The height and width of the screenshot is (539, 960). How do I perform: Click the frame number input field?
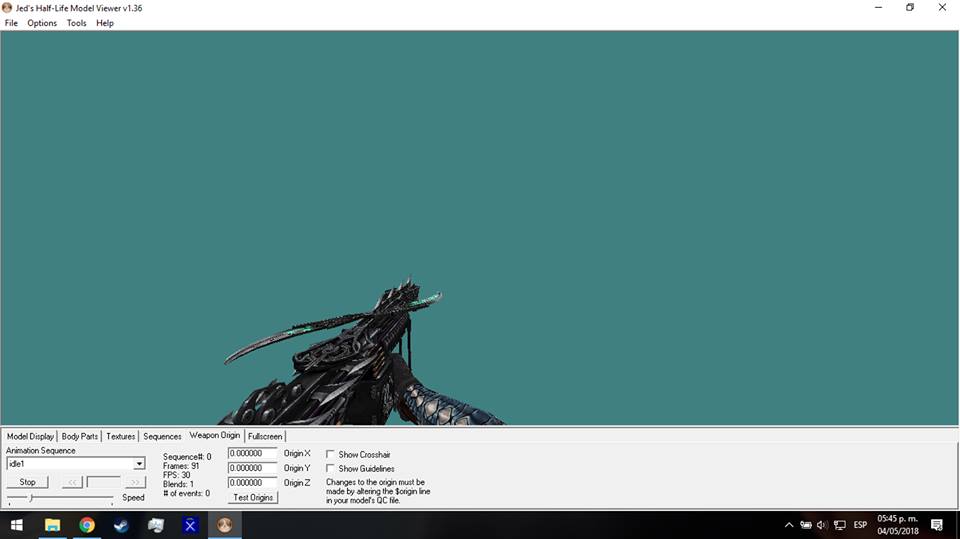point(103,482)
